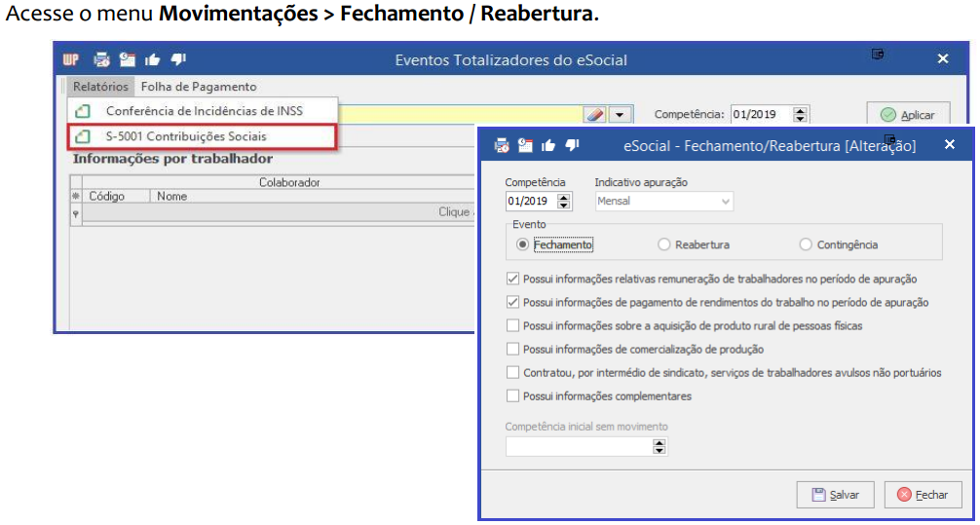This screenshot has height=525, width=980.
Task: Check aquisição de produto rural checkbox
Action: 512,325
